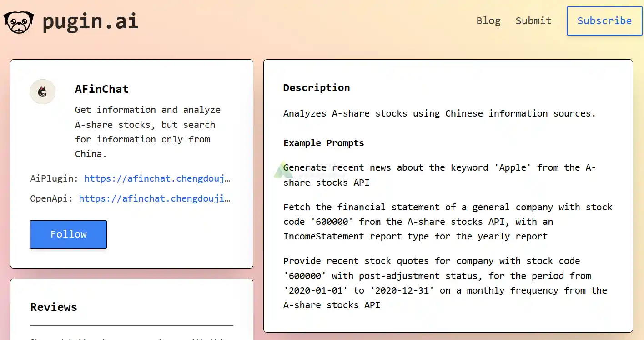Click the Subscribe button

(x=604, y=21)
